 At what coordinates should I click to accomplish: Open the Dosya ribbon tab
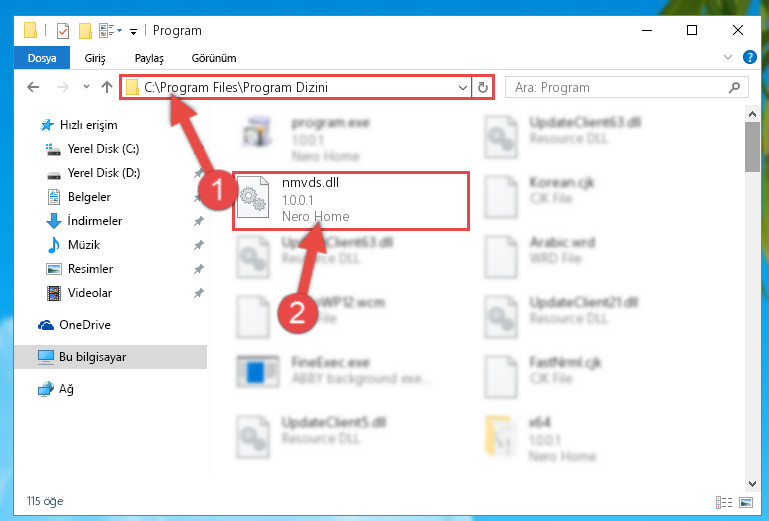click(42, 58)
